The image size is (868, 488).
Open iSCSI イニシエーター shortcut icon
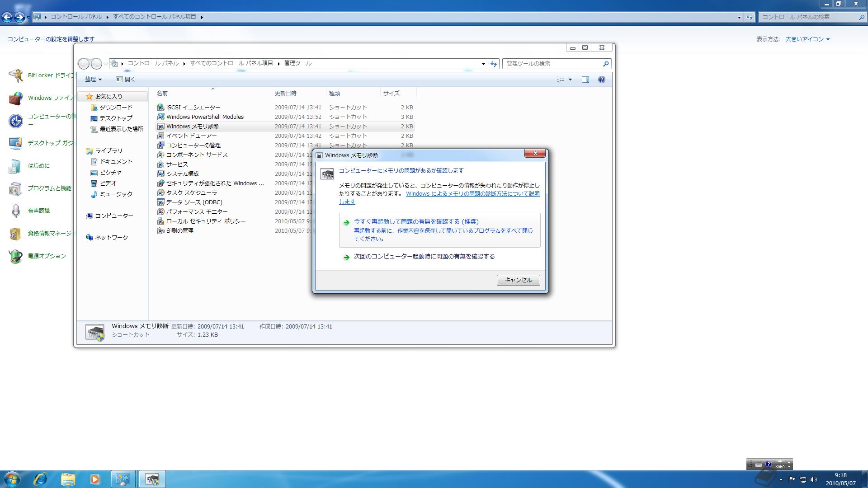(x=160, y=108)
